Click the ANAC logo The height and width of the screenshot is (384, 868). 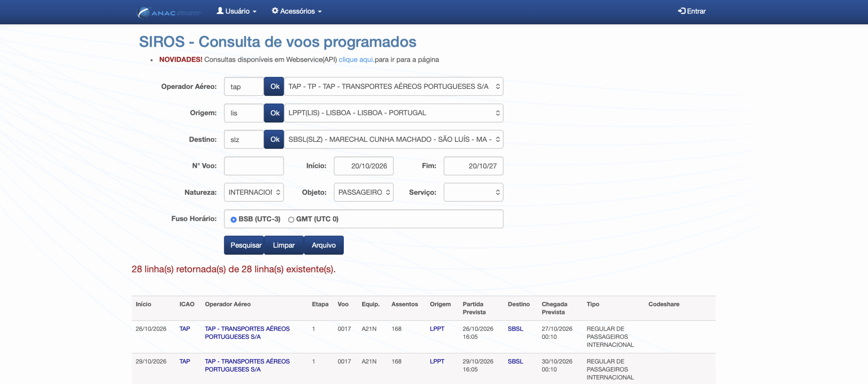coord(169,12)
